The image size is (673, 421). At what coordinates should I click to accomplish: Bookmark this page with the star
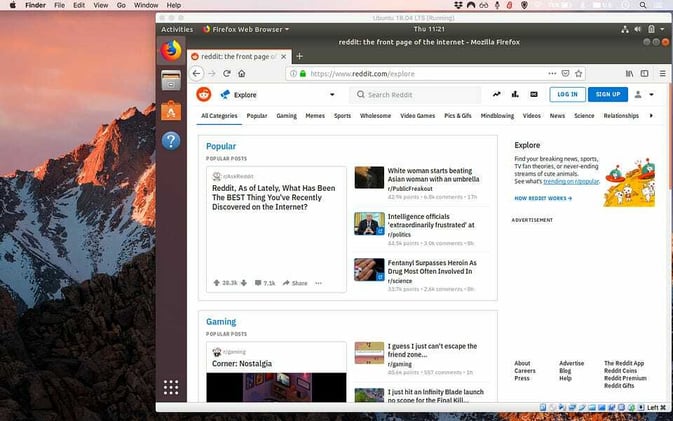579,73
